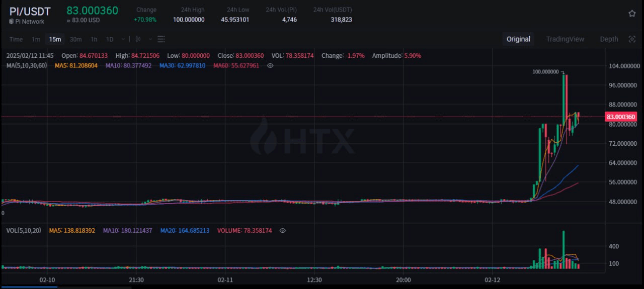Select the Time interval
The height and width of the screenshot is (289, 644).
[x=16, y=39]
